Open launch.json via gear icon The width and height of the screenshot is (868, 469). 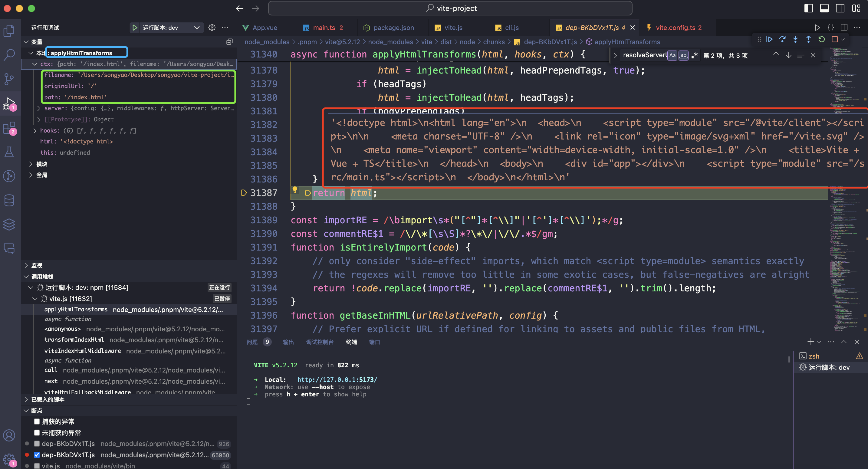point(212,28)
